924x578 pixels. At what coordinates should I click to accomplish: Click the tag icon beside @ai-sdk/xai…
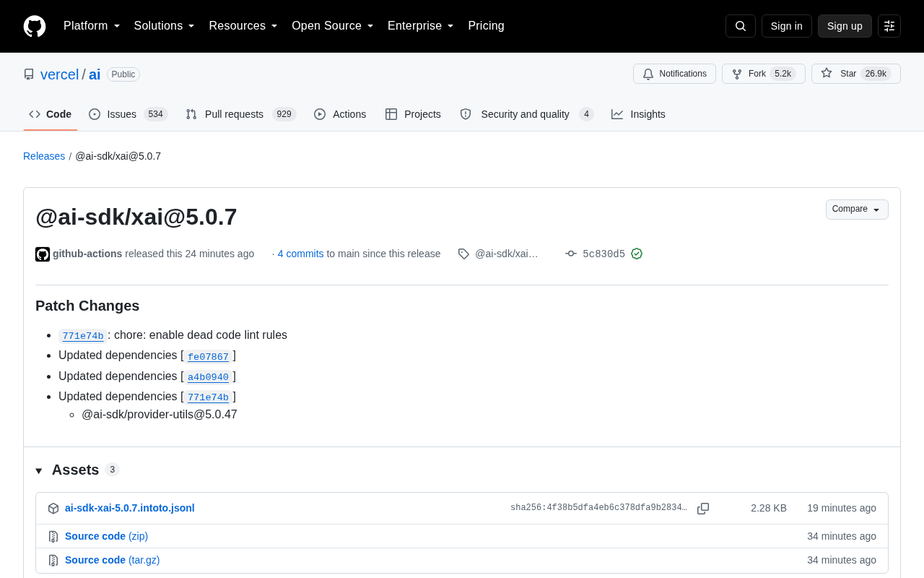pos(463,254)
